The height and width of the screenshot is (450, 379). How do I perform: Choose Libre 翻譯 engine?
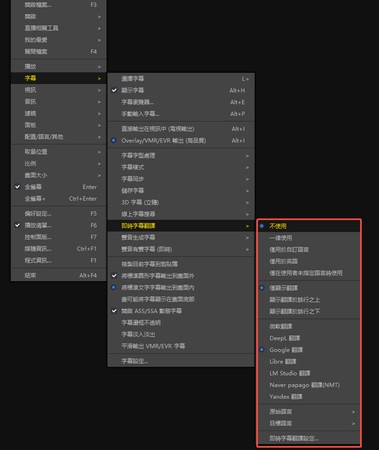pyautogui.click(x=309, y=361)
